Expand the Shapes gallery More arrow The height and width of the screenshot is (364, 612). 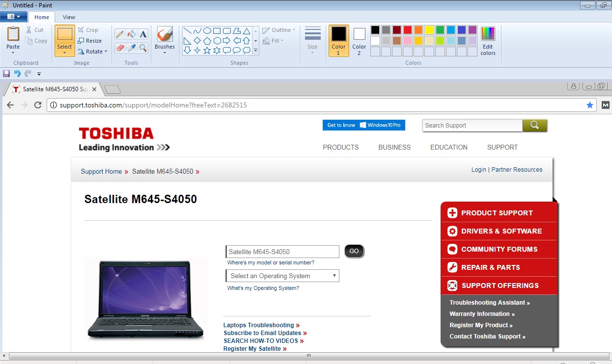pyautogui.click(x=255, y=51)
